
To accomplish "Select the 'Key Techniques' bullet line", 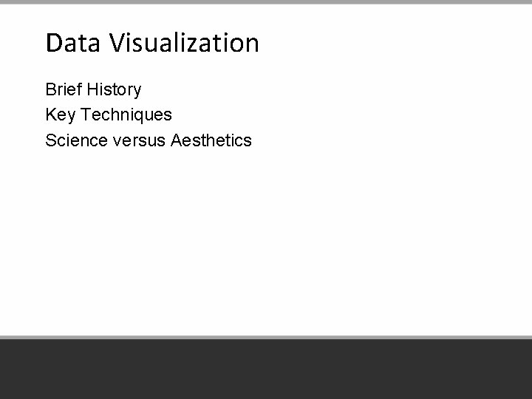I will (108, 115).
